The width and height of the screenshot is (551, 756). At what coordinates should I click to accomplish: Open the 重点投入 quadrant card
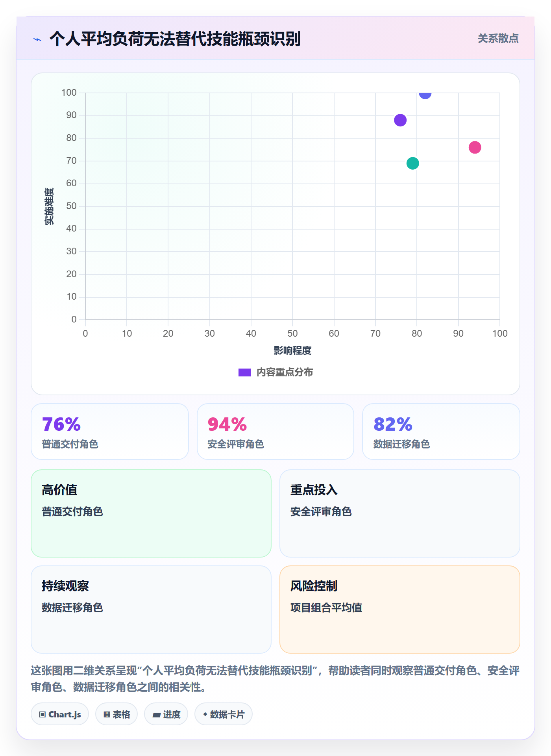click(x=400, y=513)
